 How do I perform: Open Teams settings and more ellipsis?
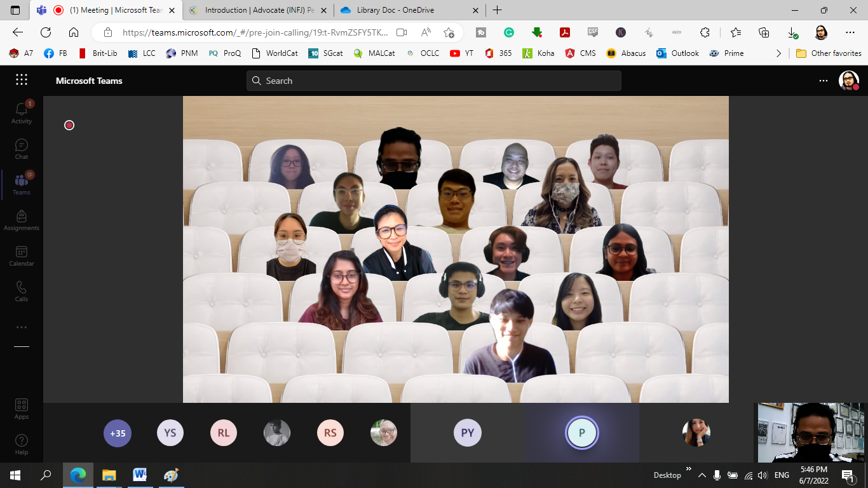(824, 81)
